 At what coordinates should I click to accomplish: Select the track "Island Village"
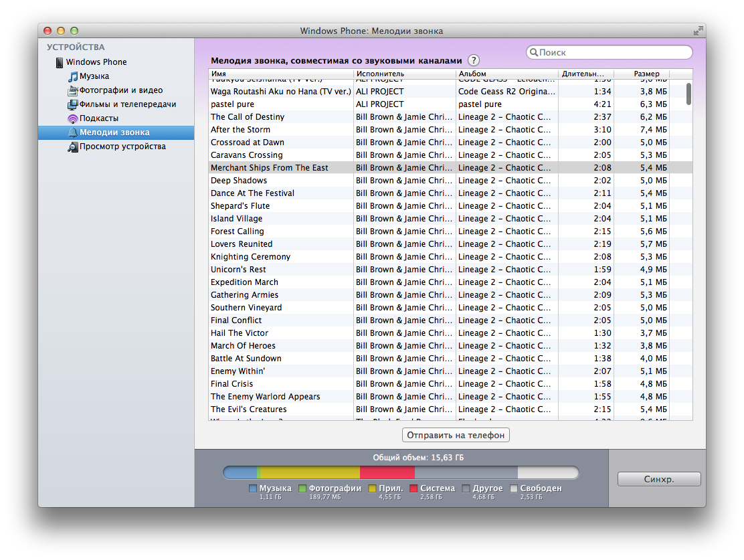450,219
